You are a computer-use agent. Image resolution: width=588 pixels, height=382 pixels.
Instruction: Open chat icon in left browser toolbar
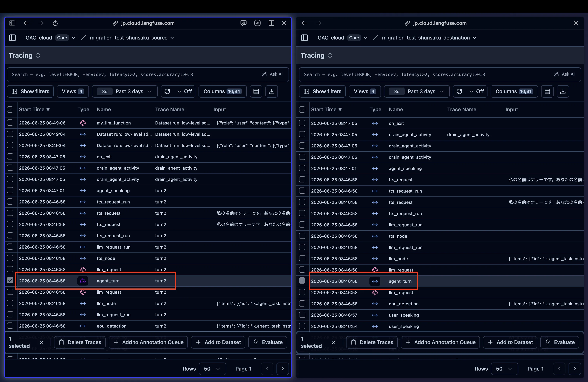(243, 23)
